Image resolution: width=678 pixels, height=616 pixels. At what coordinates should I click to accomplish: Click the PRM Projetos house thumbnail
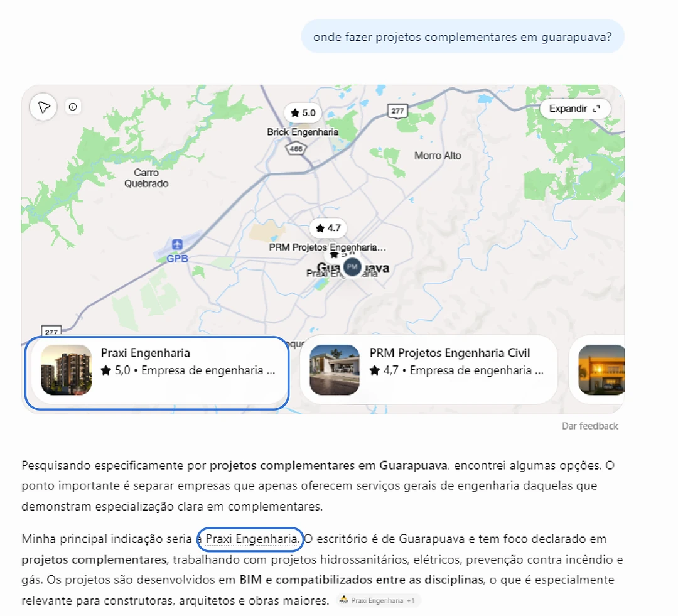pos(335,370)
